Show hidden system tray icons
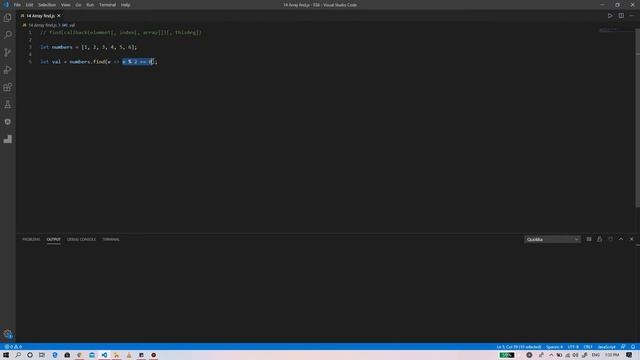 (551, 355)
